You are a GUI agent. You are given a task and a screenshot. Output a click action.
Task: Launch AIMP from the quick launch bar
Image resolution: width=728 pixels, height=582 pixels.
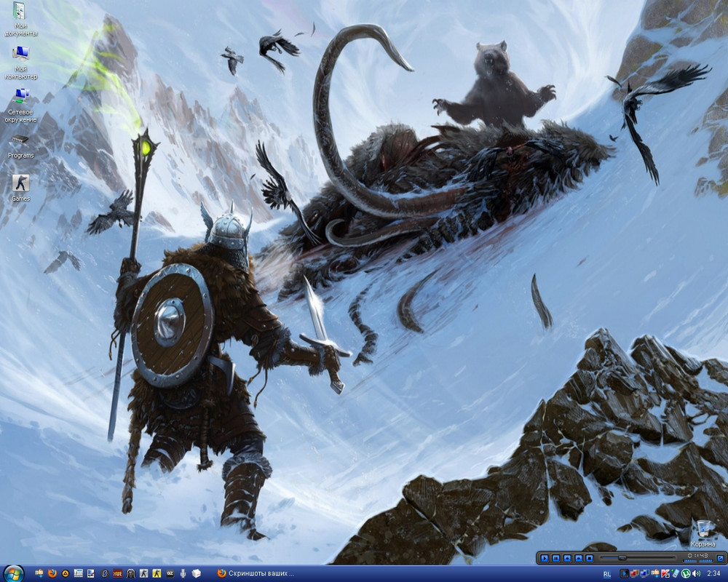(66, 574)
